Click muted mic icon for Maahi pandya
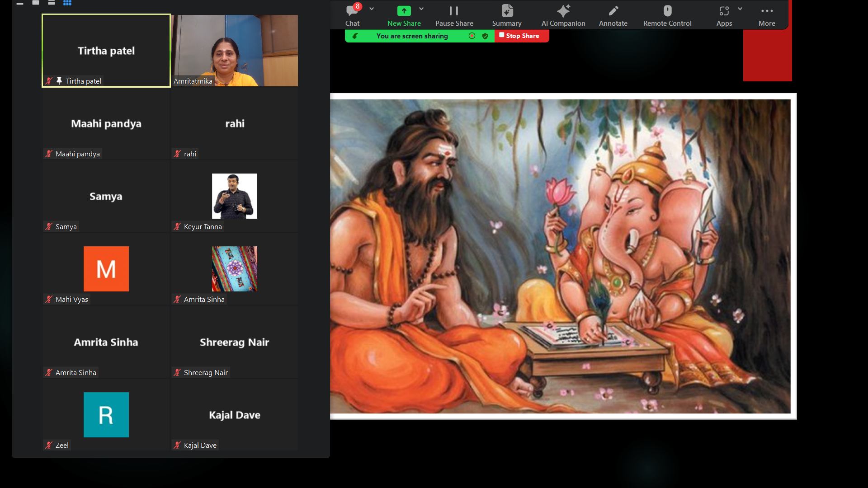The width and height of the screenshot is (868, 488). point(49,154)
